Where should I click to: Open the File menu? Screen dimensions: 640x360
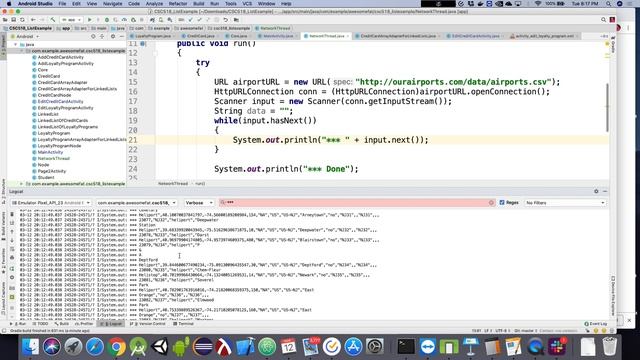(62, 4)
